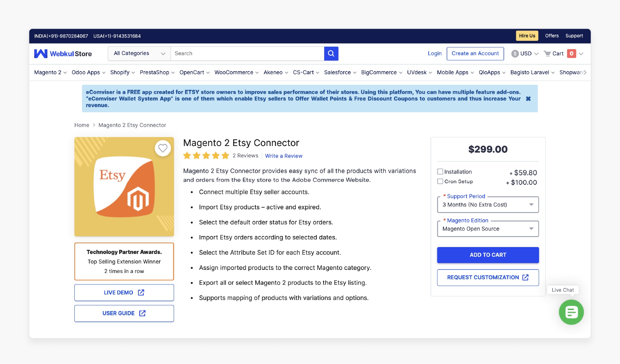
Task: Open the Support Period dropdown
Action: point(488,205)
